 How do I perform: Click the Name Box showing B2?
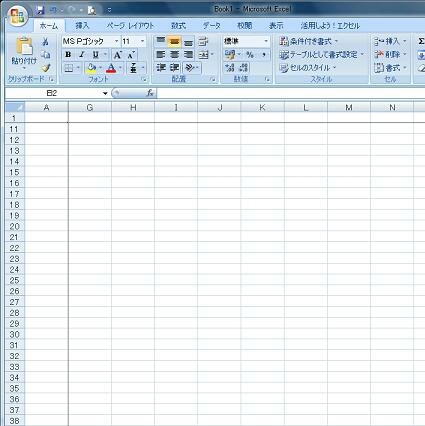click(57, 93)
